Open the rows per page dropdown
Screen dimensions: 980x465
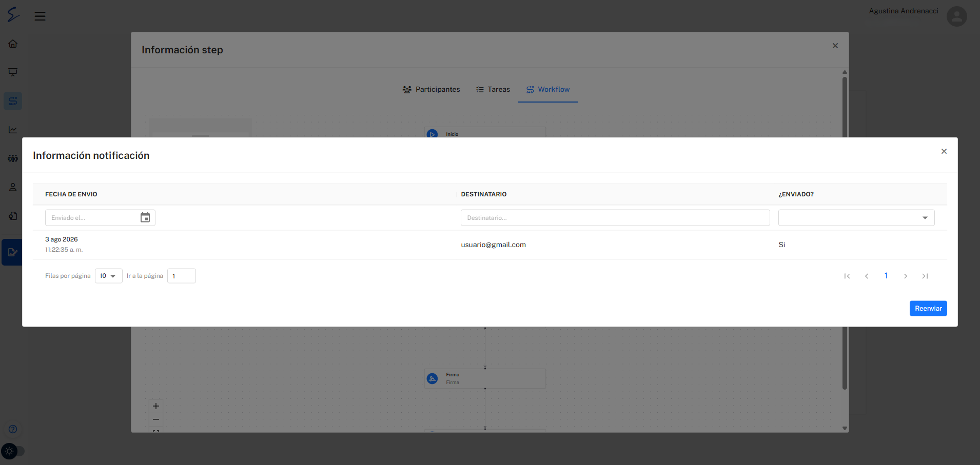pyautogui.click(x=108, y=276)
